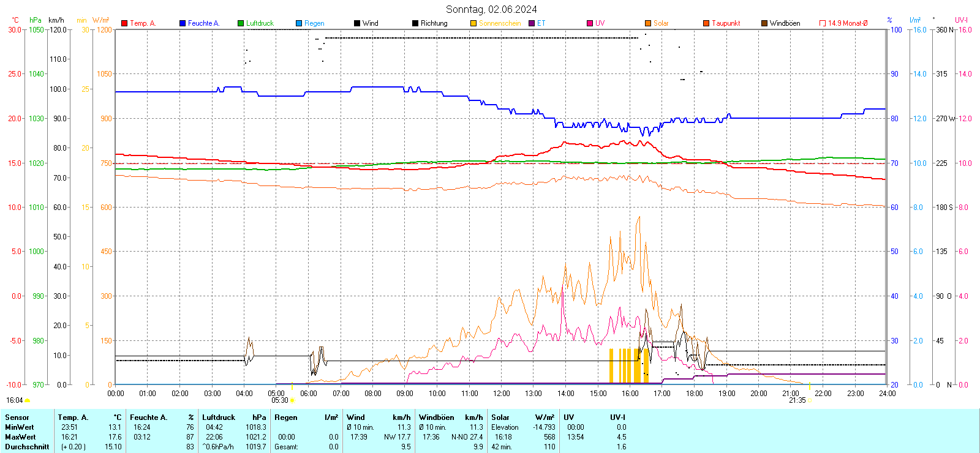Click the sunset marker beside 21:35
Image resolution: width=980 pixels, height=453 pixels.
[810, 400]
